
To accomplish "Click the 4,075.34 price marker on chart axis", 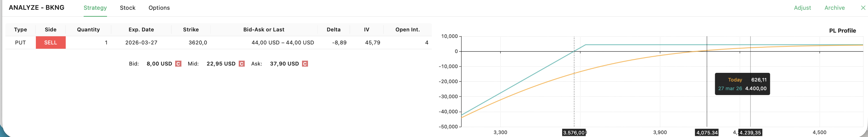I will point(707,133).
